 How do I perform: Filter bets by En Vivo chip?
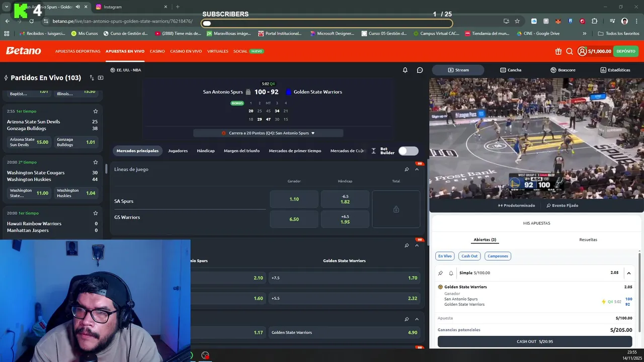tap(445, 256)
